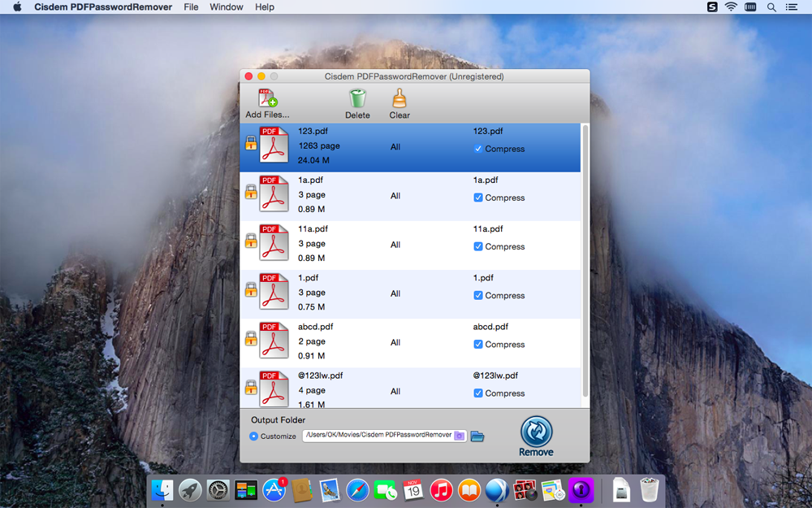812x508 pixels.
Task: Click the lock icon beside 11a.pdf
Action: pyautogui.click(x=251, y=240)
